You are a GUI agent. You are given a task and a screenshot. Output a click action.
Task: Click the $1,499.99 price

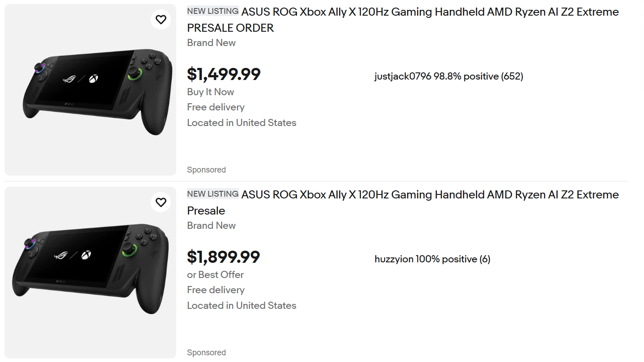click(x=224, y=74)
